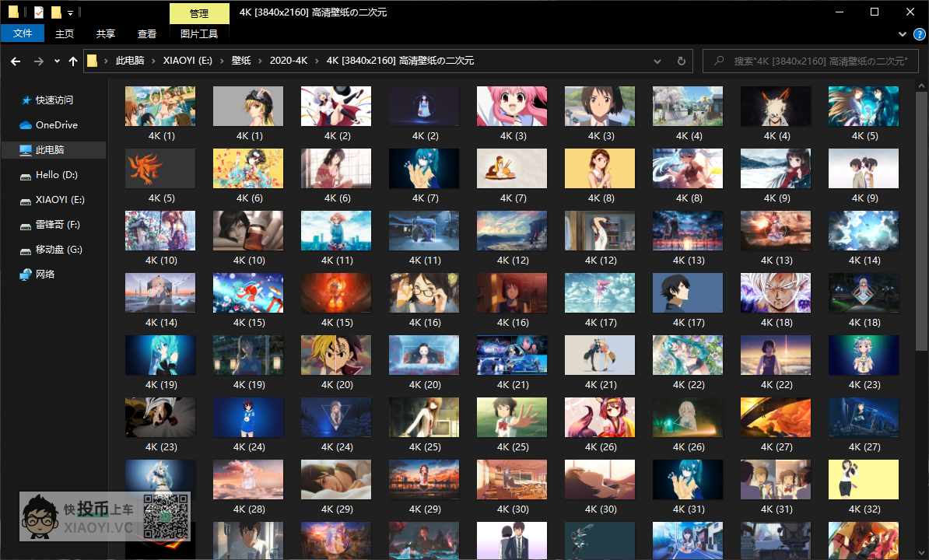Viewport: 929px width, 560px height.
Task: Click the search box for this folder
Action: click(811, 61)
